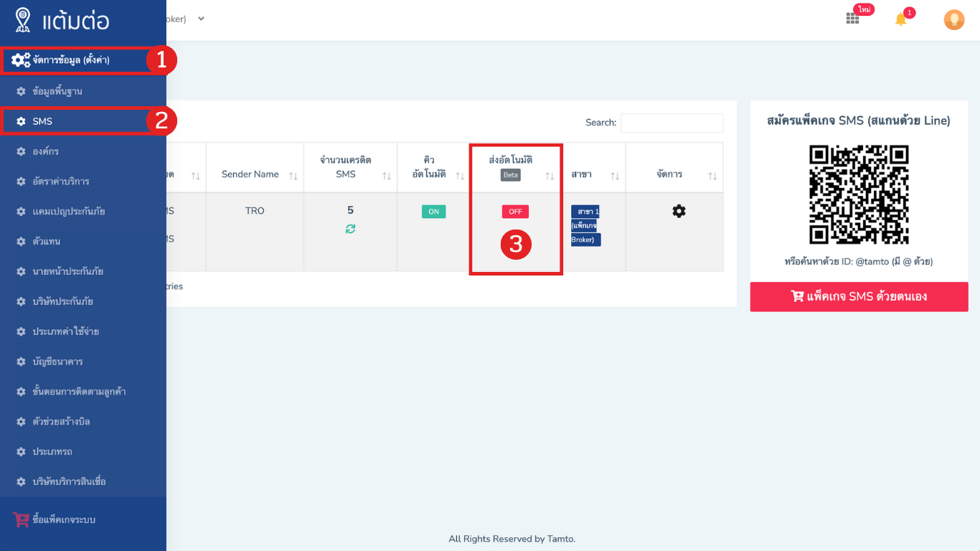Click the Line QR code image
980x551 pixels.
(859, 195)
